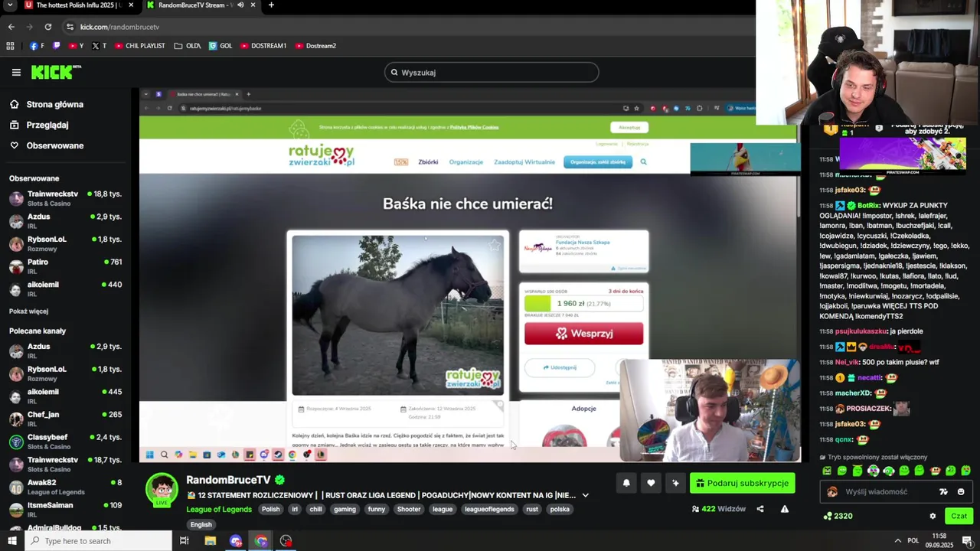
Task: Open the Twitch bookmark icon
Action: point(56,46)
